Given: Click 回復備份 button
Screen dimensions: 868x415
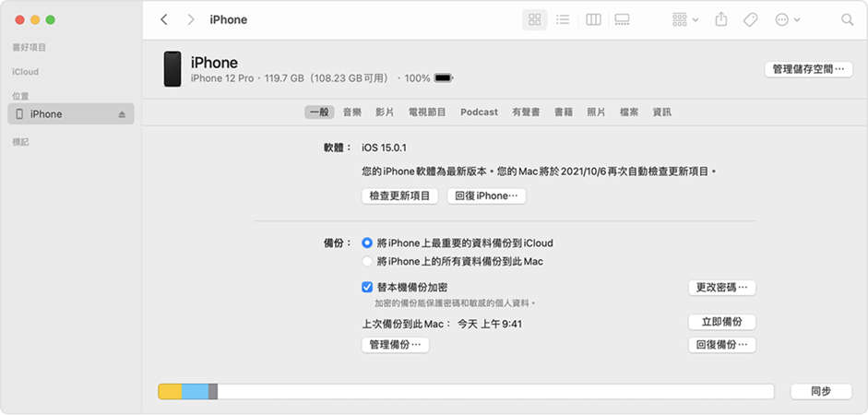Looking at the screenshot, I should (722, 345).
